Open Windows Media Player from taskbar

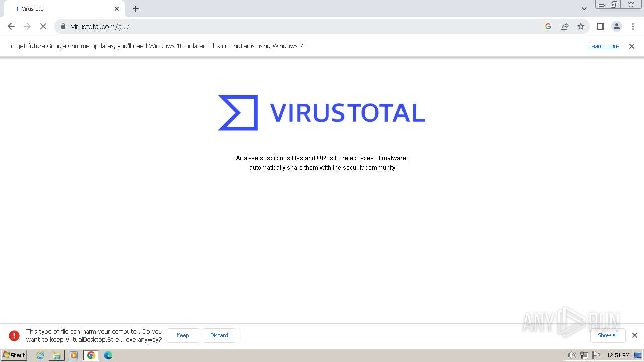[74, 355]
